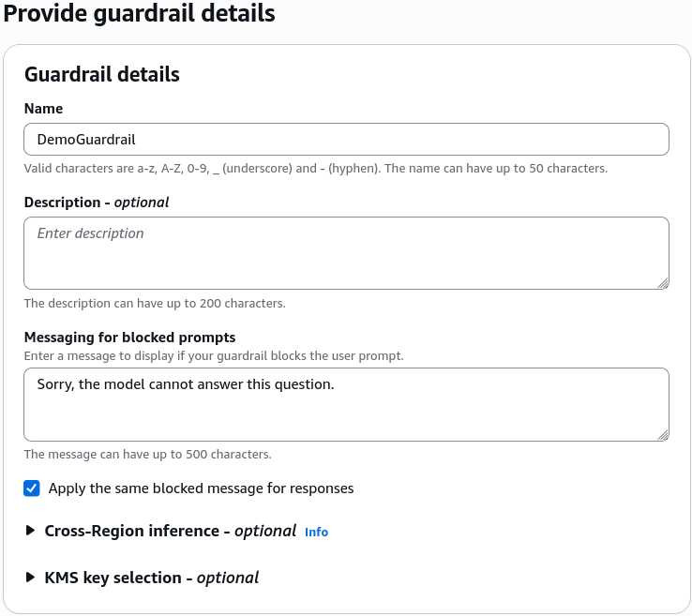Uncheck Apply the same blocked message checkbox
The width and height of the screenshot is (692, 616).
coord(32,488)
